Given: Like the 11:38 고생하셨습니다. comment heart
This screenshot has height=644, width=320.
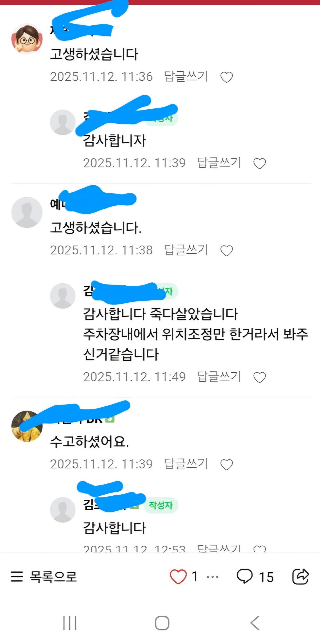Looking at the screenshot, I should coord(227,251).
